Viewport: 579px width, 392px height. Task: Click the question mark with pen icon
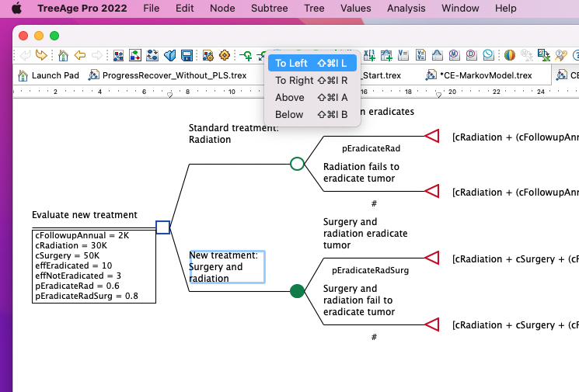[560, 55]
